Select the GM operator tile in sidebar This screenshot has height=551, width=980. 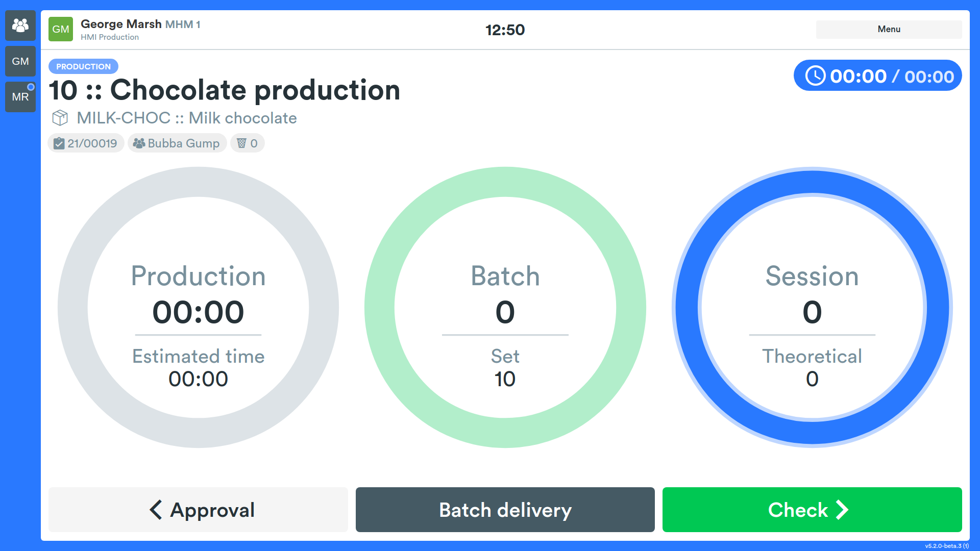[x=20, y=61]
